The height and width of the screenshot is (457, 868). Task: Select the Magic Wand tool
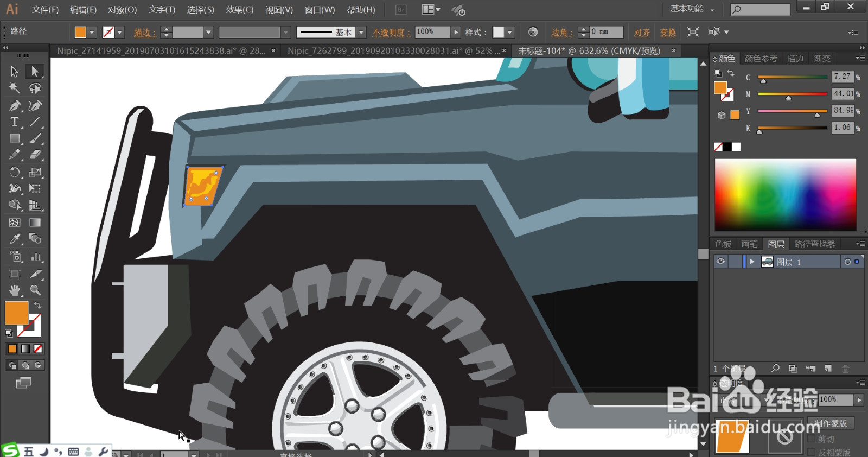[x=15, y=88]
